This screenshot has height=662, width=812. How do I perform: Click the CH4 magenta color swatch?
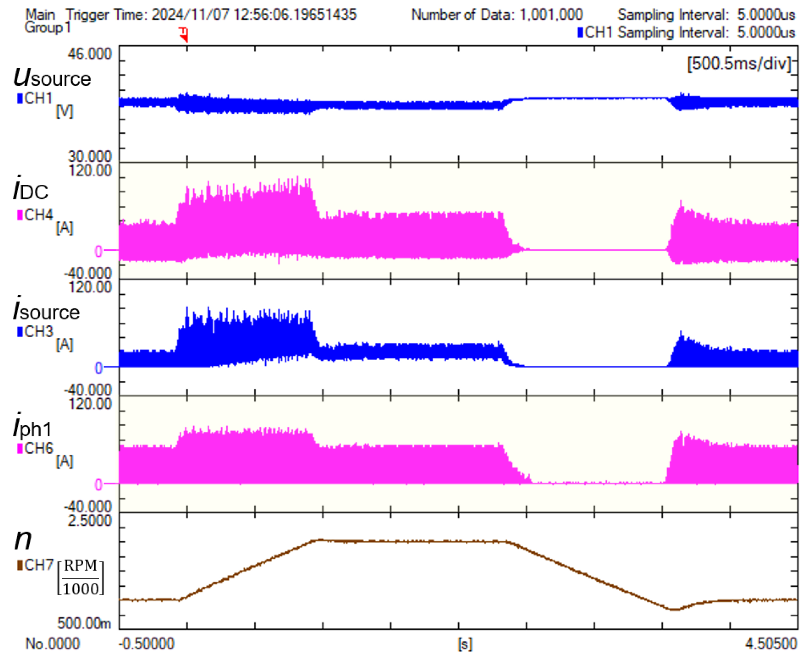[20, 216]
